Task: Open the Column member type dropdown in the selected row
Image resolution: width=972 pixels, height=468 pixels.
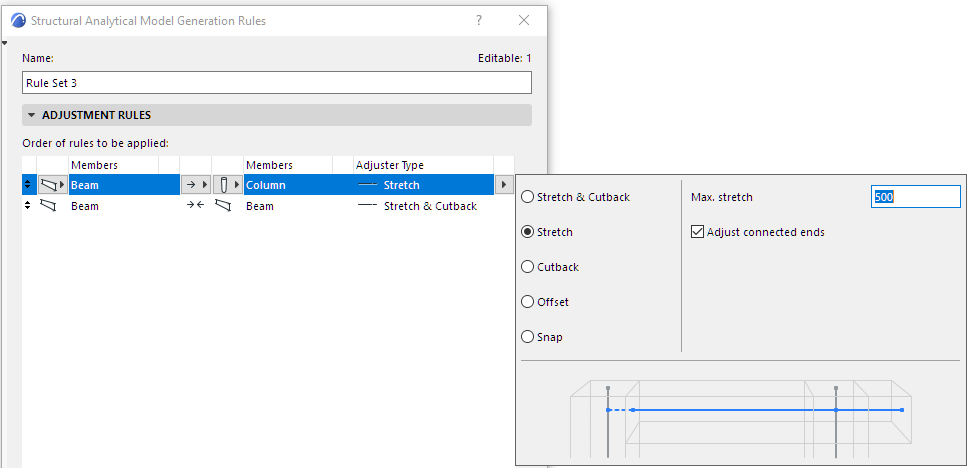Action: [x=228, y=185]
